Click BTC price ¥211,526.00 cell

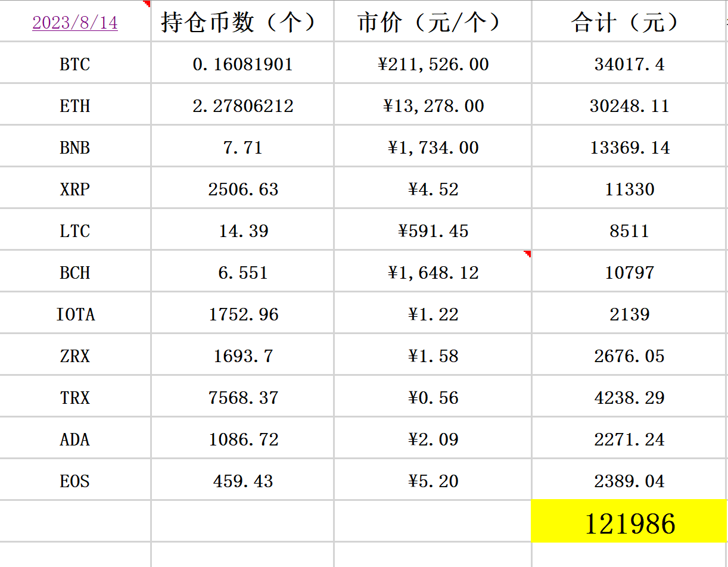tap(433, 63)
